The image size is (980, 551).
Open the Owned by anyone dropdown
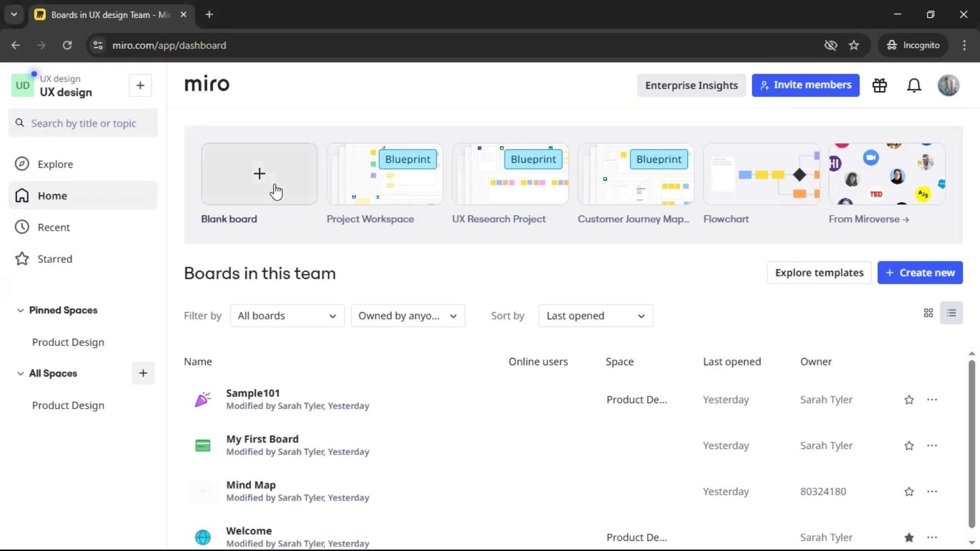(x=407, y=316)
